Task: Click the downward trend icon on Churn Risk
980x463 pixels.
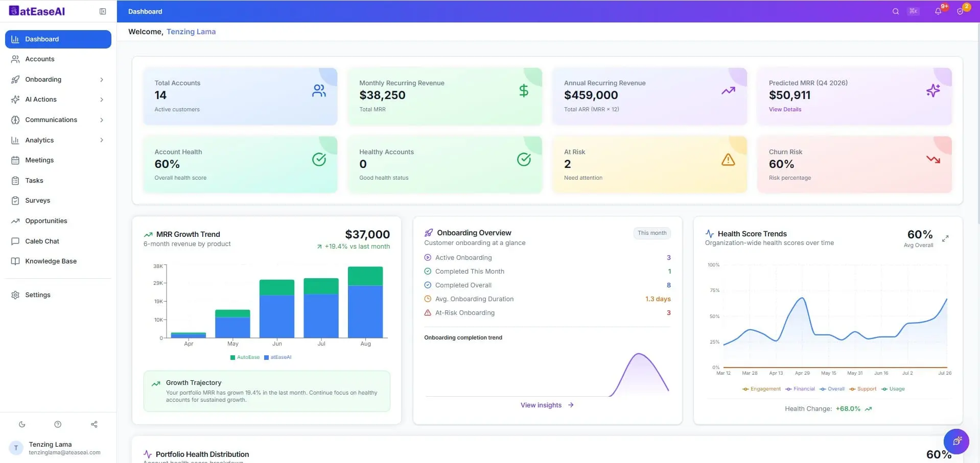Action: click(933, 160)
